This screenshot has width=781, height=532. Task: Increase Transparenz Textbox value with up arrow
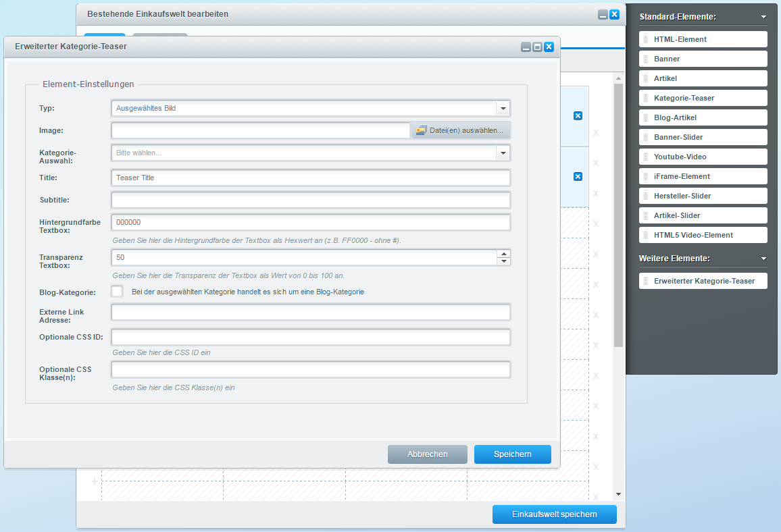coord(503,254)
